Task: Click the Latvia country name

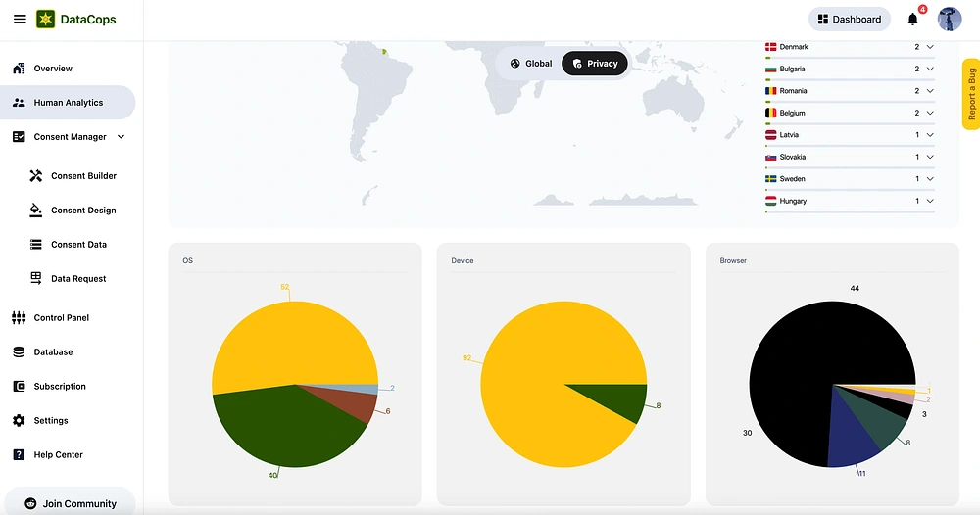Action: (789, 135)
